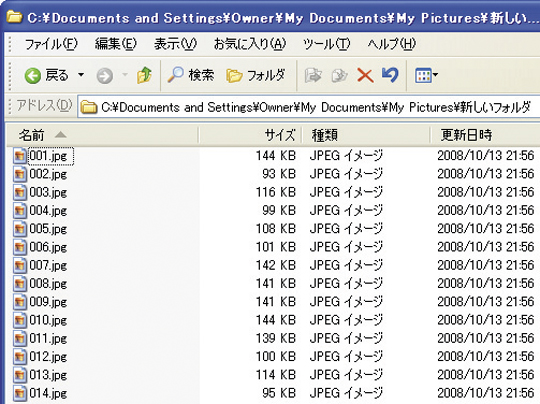Select the file 012.jpg
The image size is (540, 404).
(48, 356)
